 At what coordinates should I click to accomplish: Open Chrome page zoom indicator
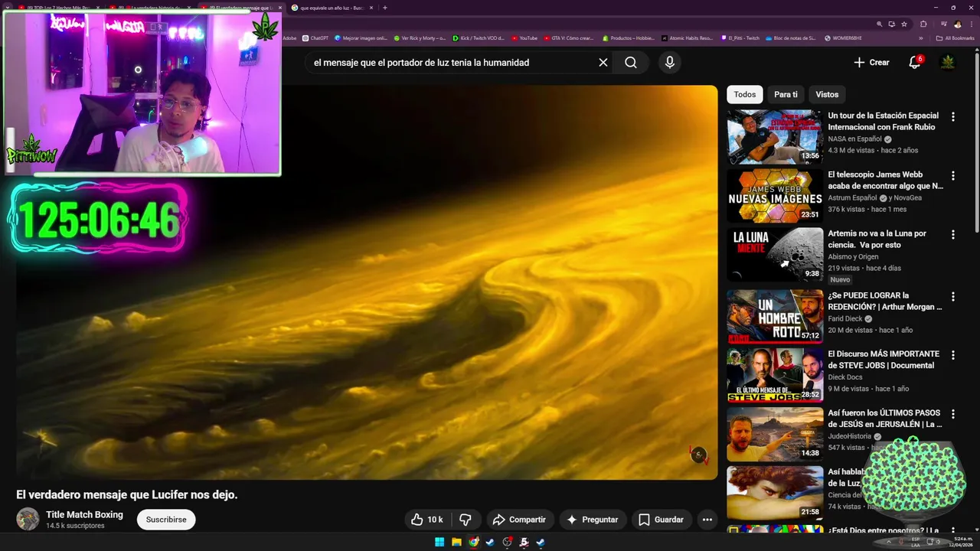click(x=880, y=24)
